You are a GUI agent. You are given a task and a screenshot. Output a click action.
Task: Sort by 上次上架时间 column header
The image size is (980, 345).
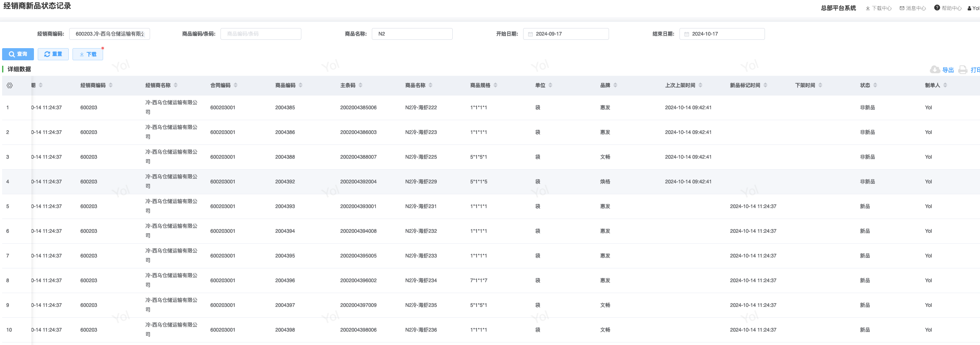coord(700,85)
